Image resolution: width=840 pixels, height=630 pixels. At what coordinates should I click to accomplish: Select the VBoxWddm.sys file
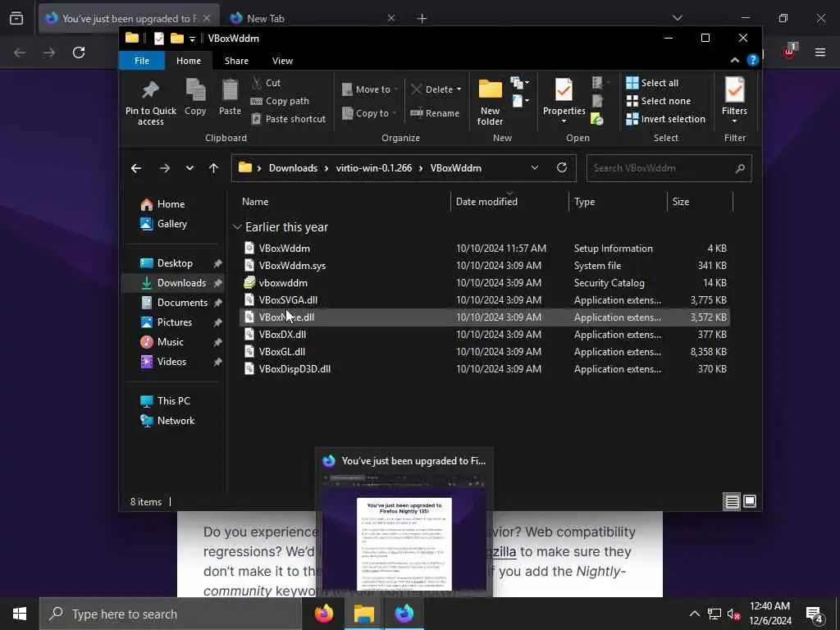point(484,266)
